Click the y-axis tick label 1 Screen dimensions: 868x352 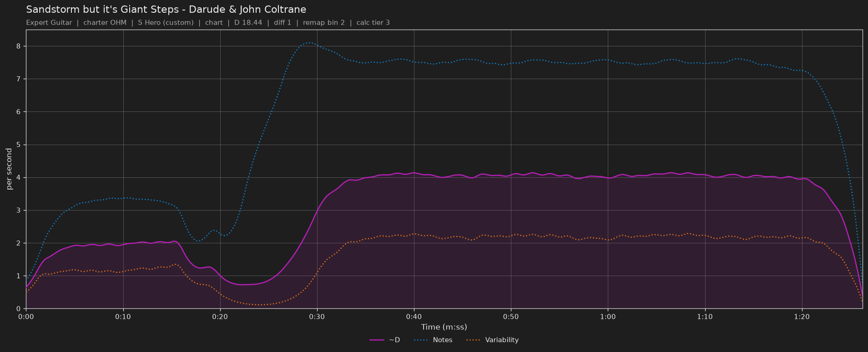pyautogui.click(x=19, y=276)
